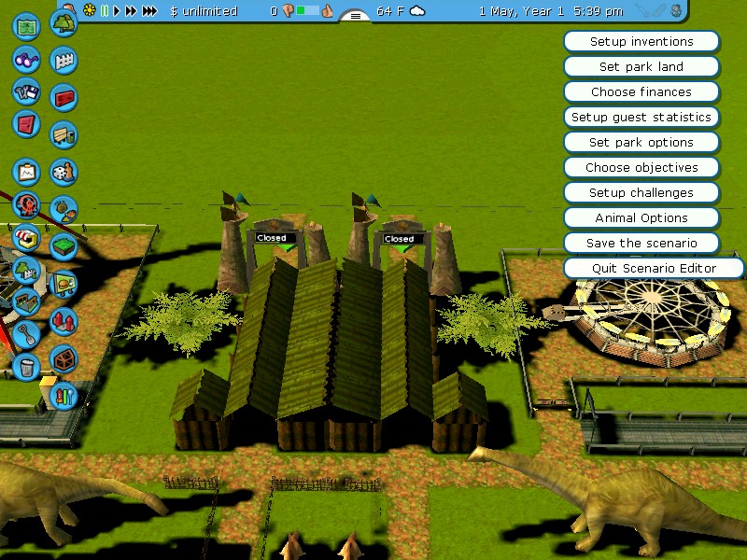Click the park rating green bar

pos(307,11)
